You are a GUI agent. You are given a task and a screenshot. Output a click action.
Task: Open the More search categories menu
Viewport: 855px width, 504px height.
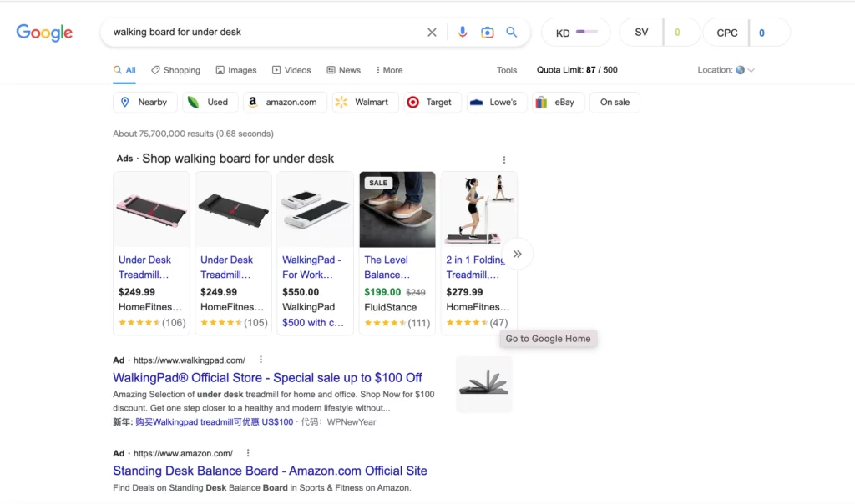click(x=389, y=70)
